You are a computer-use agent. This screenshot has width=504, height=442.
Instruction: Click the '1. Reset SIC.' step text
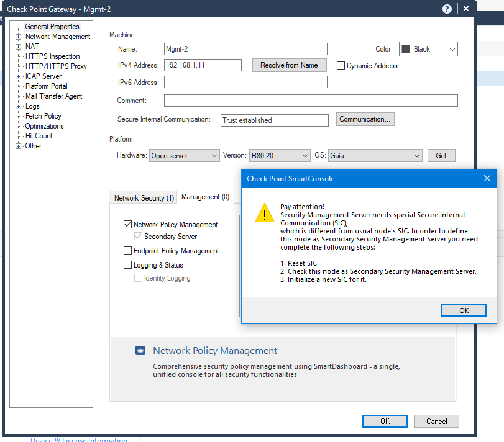(300, 263)
